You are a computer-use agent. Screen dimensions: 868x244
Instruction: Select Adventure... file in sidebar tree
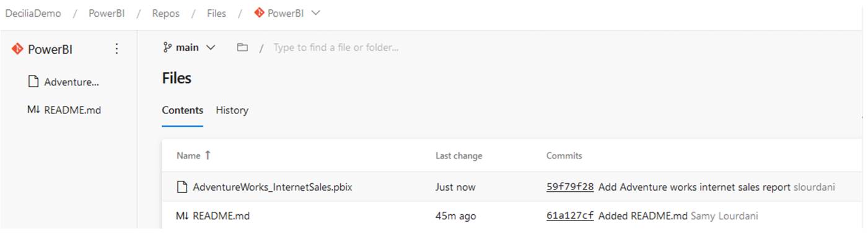click(71, 82)
